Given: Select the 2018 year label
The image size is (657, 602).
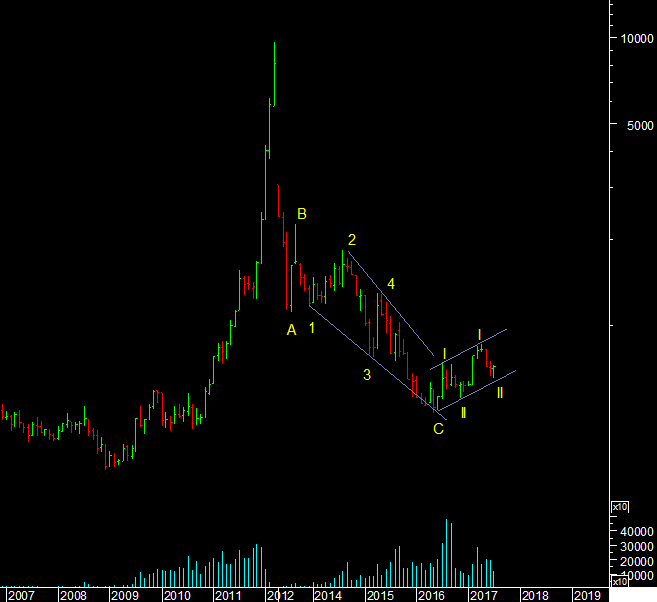Looking at the screenshot, I should coord(535,595).
